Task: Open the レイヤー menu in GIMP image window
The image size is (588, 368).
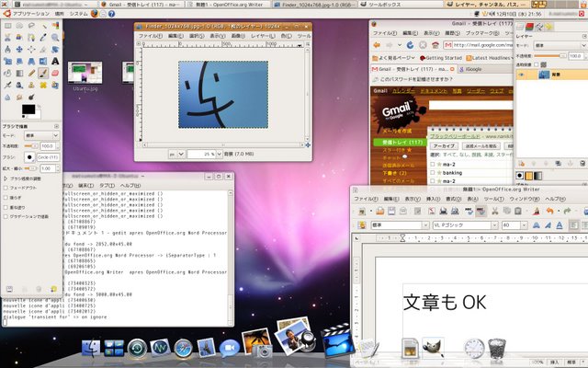Action: pos(263,37)
